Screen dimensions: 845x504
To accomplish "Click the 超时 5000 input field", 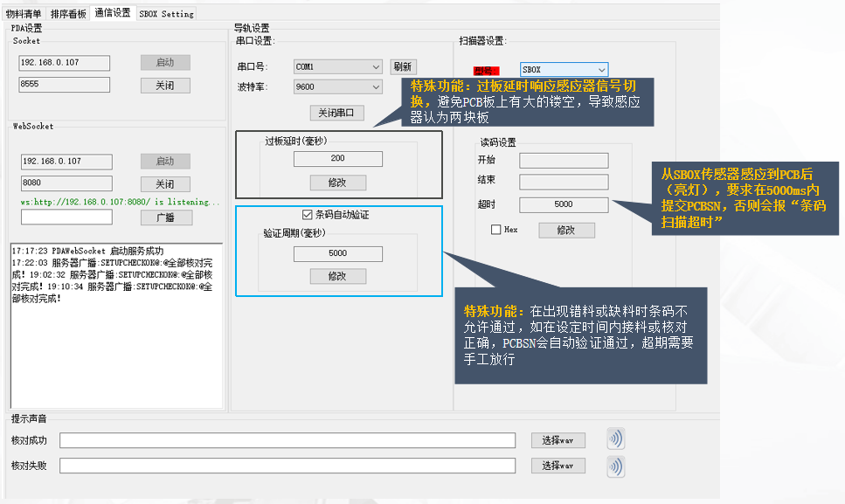I will (564, 204).
